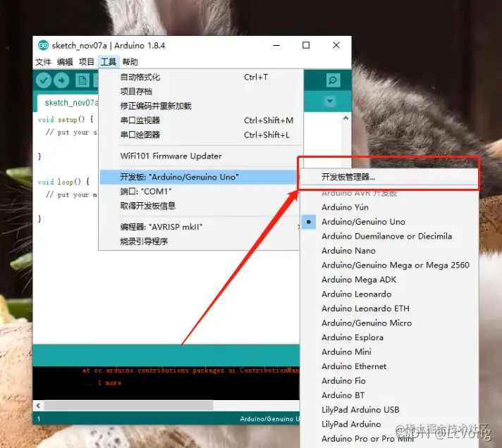
Task: Select Arduino Yún board
Action: [x=389, y=207]
